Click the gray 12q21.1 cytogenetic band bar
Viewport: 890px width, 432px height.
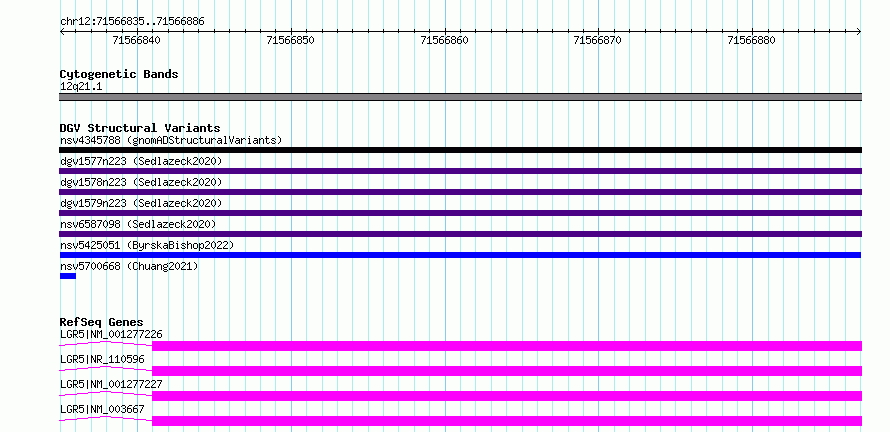coord(460,97)
